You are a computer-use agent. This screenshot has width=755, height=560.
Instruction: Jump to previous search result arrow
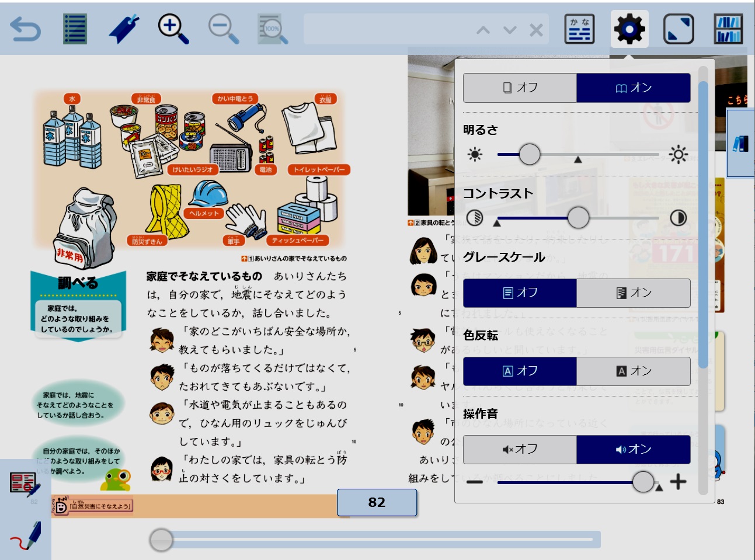pos(483,30)
